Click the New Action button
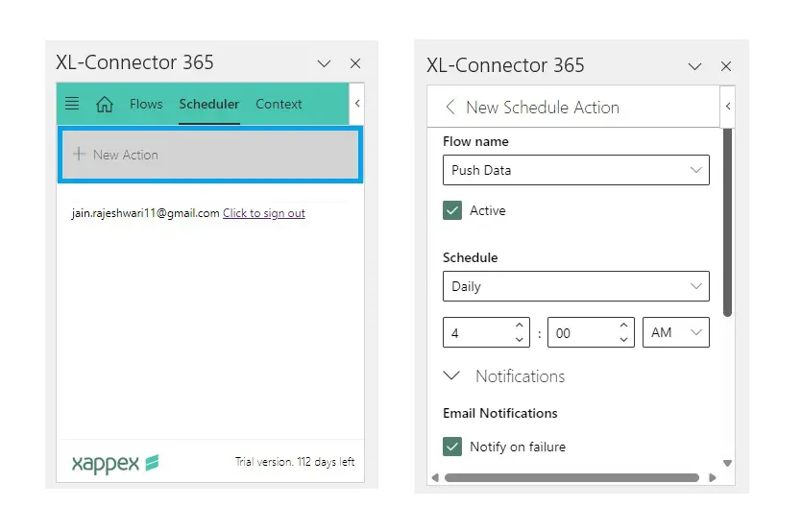802x532 pixels. click(x=210, y=155)
